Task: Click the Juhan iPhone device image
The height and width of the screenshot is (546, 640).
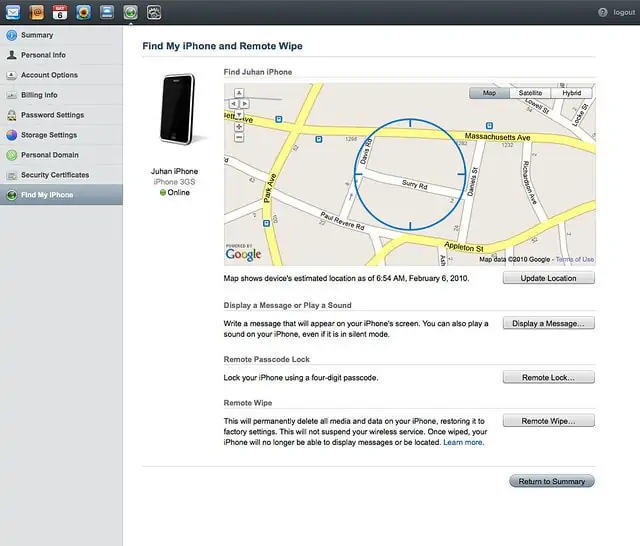Action: point(178,109)
